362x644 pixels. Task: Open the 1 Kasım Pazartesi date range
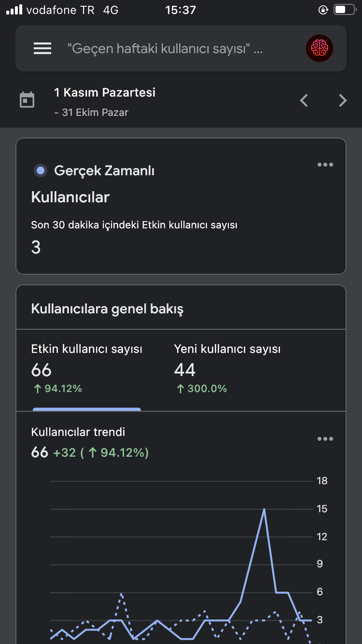click(105, 92)
